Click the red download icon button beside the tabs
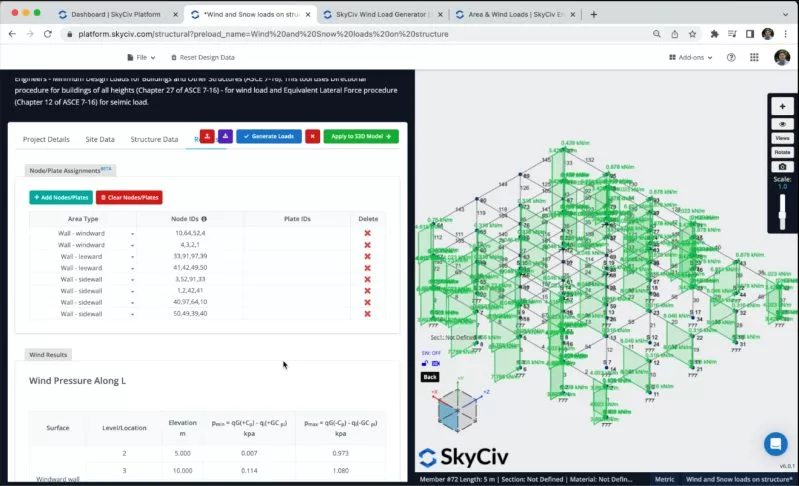Viewport: 799px width, 486px height. click(x=207, y=137)
